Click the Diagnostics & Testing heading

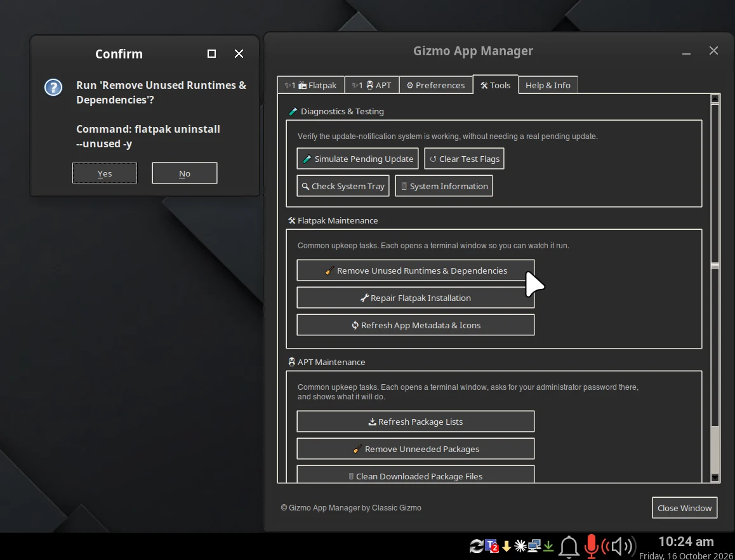[x=342, y=111]
